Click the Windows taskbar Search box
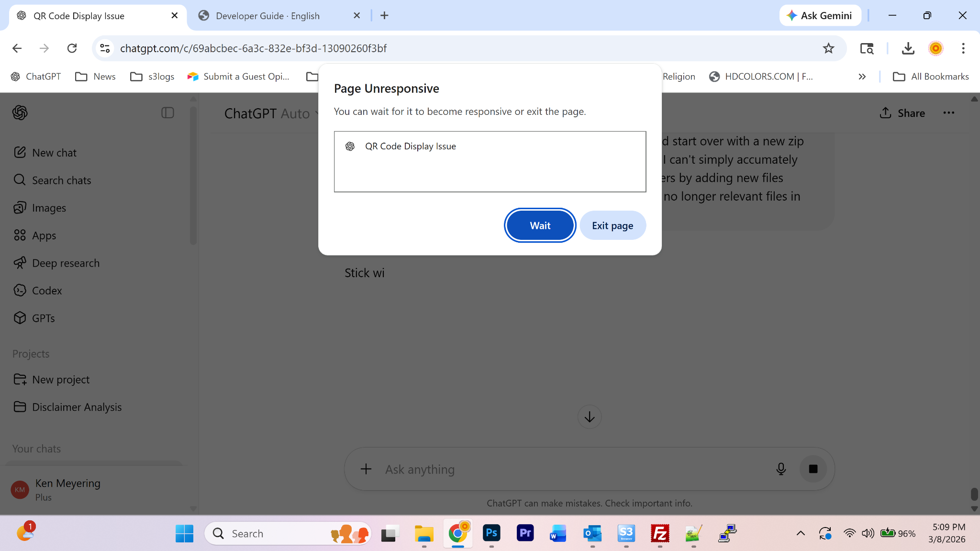980x551 pixels. [x=288, y=533]
